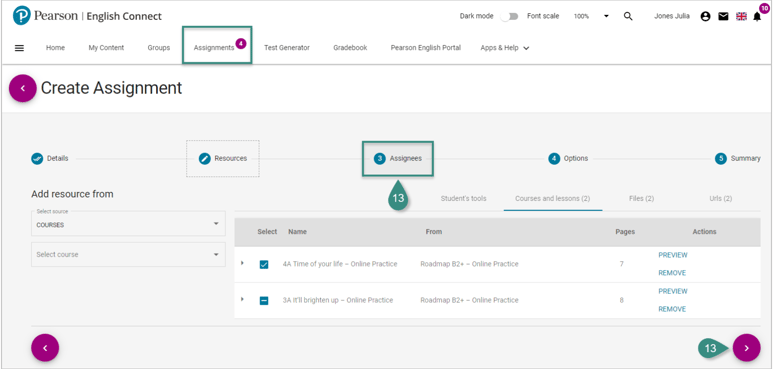The height and width of the screenshot is (369, 773).
Task: Click the page count 8 cell
Action: coord(622,300)
